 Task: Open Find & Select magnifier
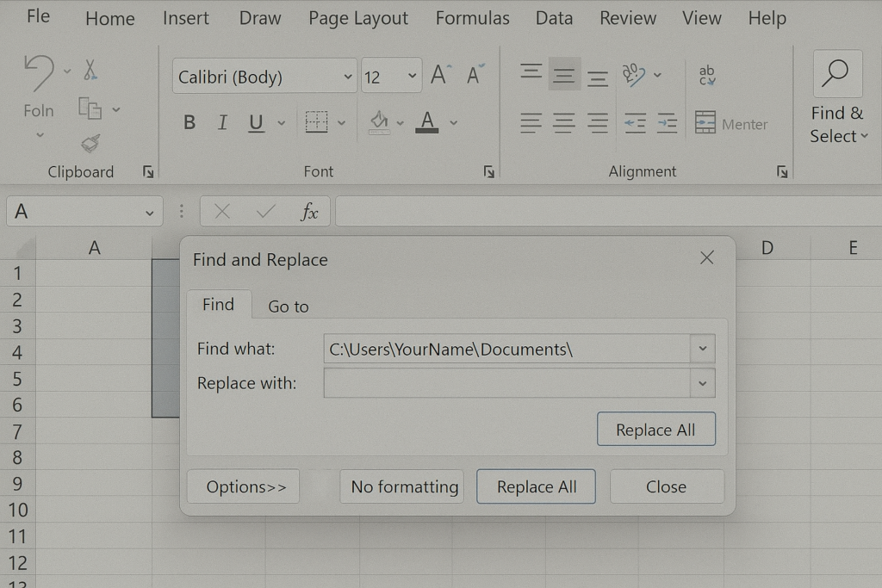point(837,74)
